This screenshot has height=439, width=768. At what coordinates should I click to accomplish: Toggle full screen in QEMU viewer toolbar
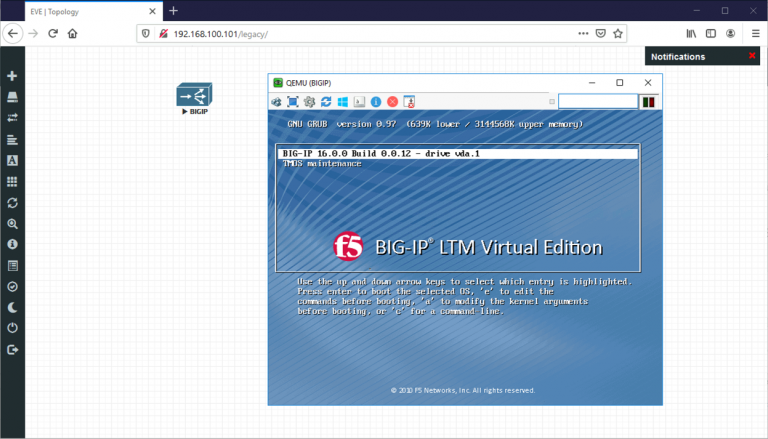292,101
